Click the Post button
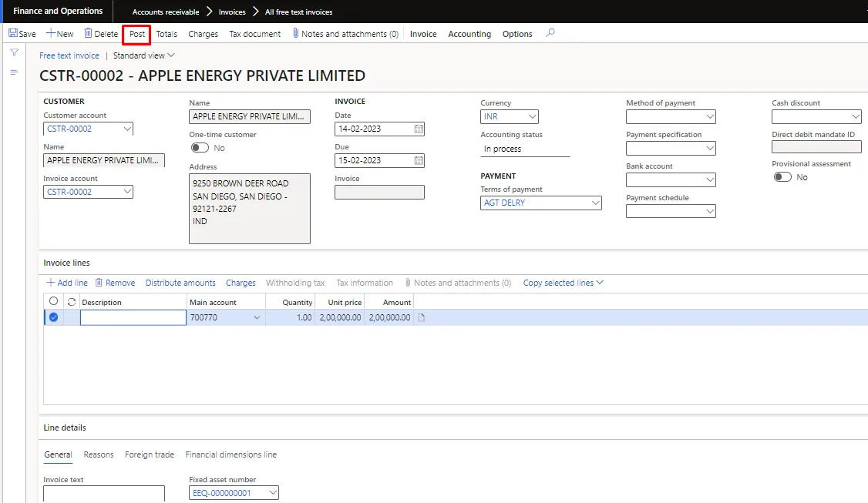 click(x=136, y=34)
